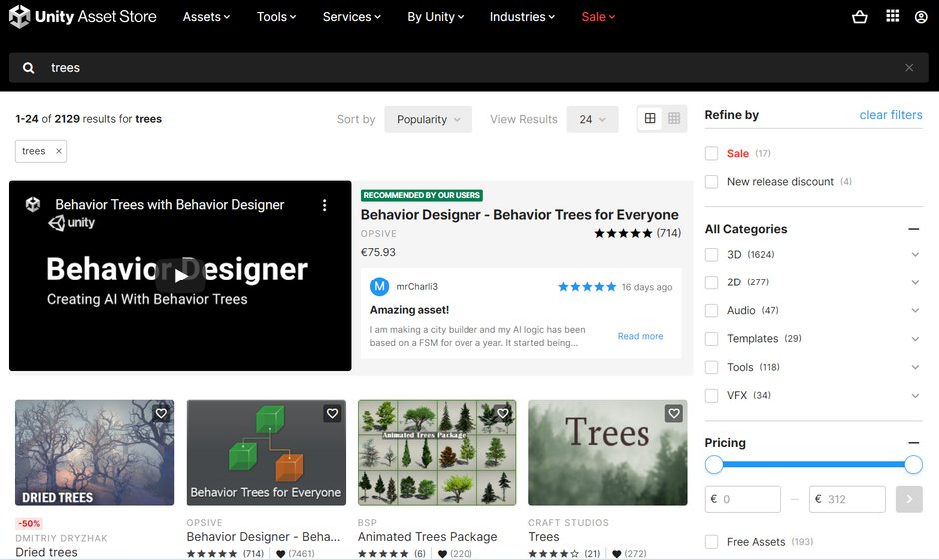This screenshot has height=560, width=939.
Task: Open the Sale menu
Action: pos(598,17)
